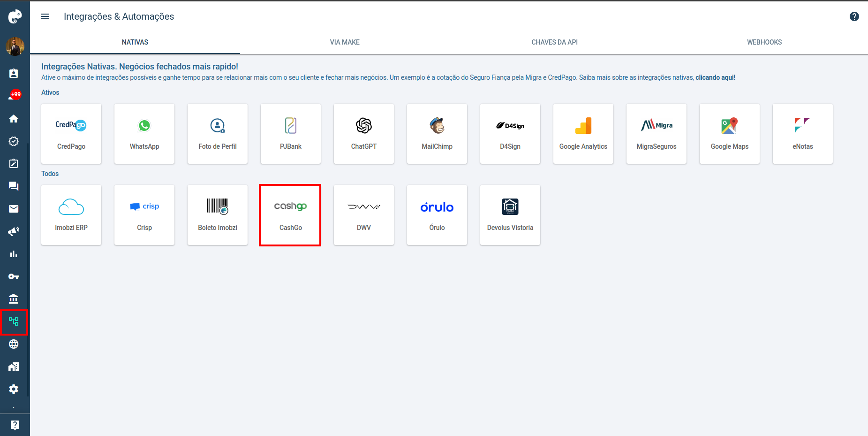Open notifications with +99 badge
The width and height of the screenshot is (868, 436).
[14, 96]
